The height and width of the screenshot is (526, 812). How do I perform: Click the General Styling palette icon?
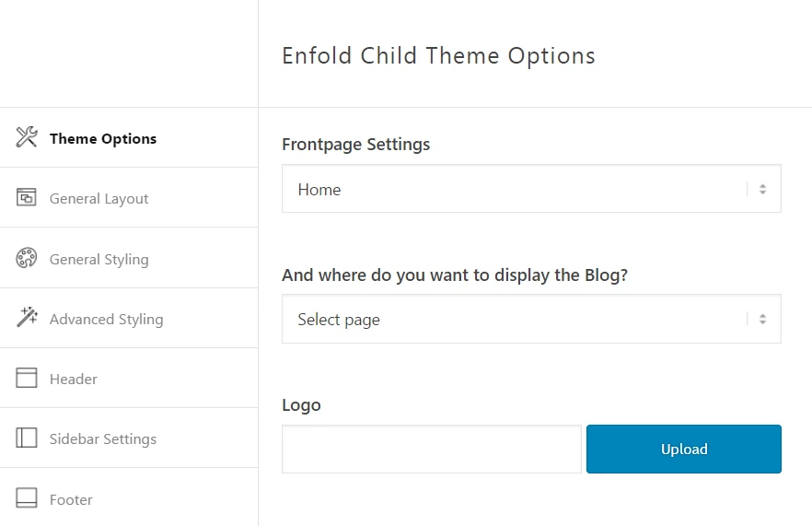pos(27,259)
